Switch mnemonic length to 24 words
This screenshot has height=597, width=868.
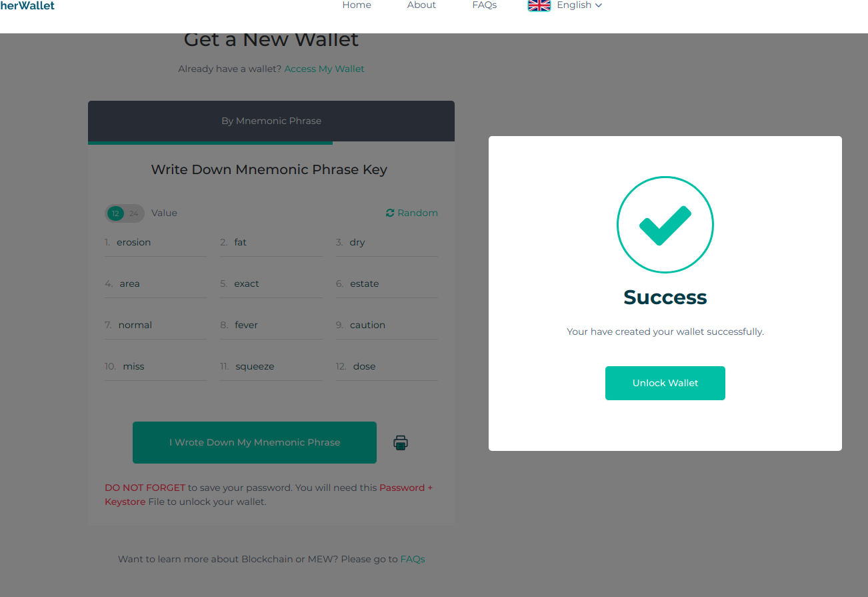pos(133,213)
